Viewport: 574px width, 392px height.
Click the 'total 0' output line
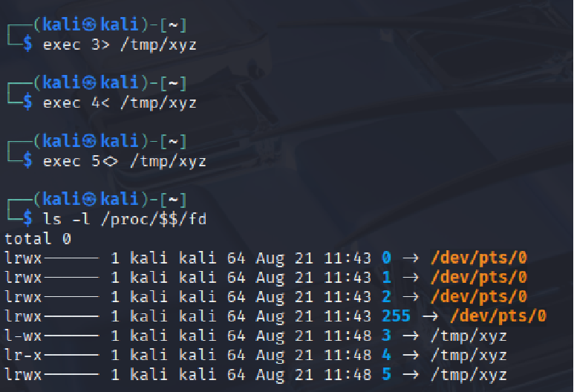38,239
